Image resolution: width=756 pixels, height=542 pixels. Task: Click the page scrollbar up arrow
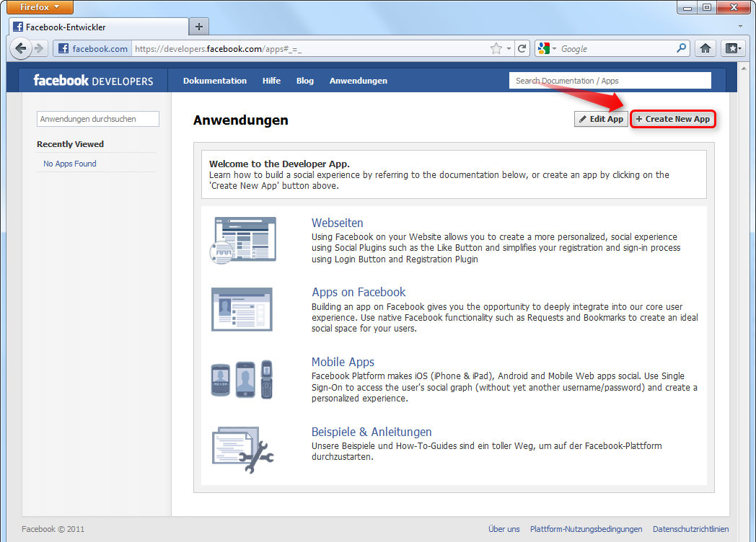[744, 69]
